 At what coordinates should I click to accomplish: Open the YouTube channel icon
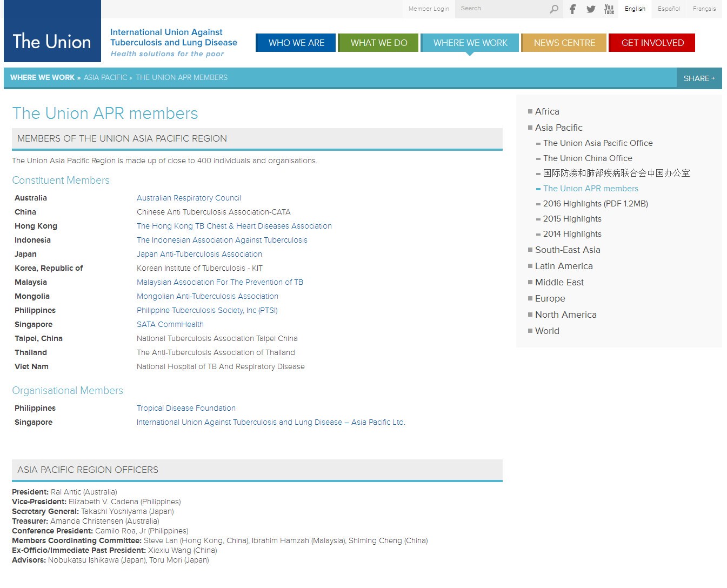coord(609,9)
